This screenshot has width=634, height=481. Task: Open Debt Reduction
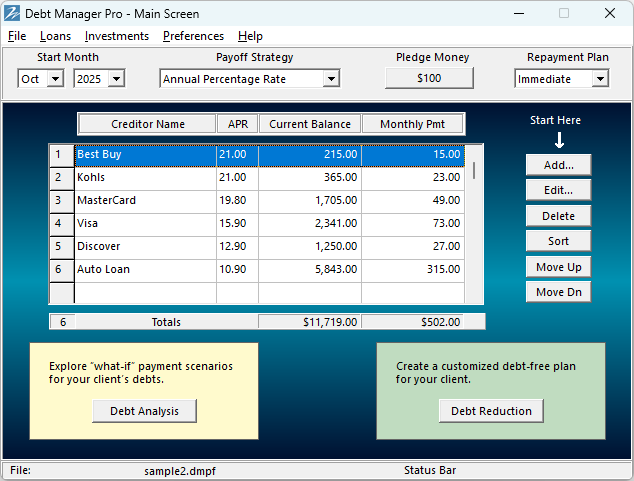491,411
